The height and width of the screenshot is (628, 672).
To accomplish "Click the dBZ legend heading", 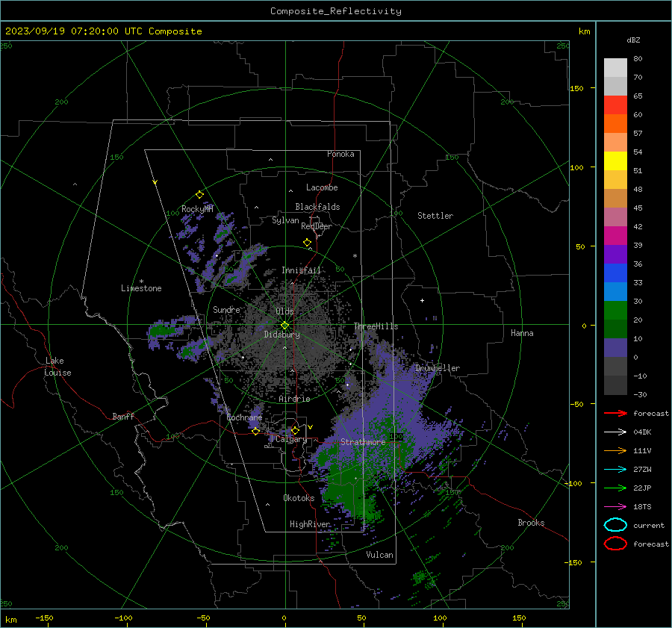I will (x=633, y=40).
